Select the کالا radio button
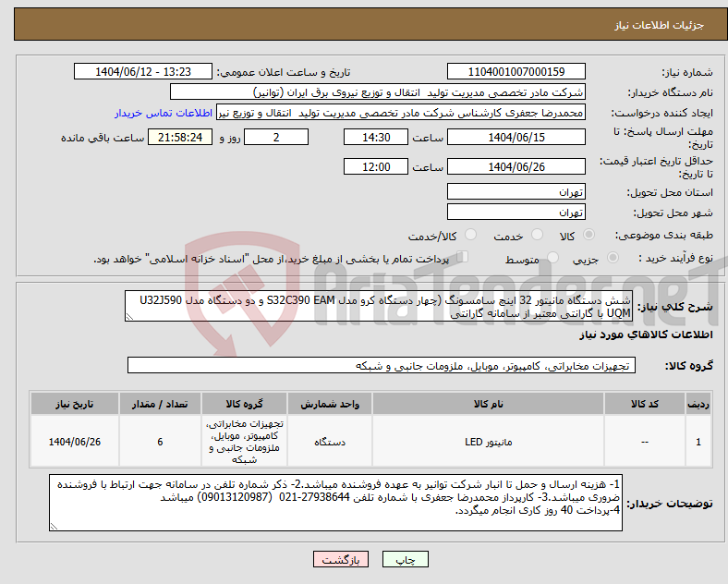 [x=588, y=235]
